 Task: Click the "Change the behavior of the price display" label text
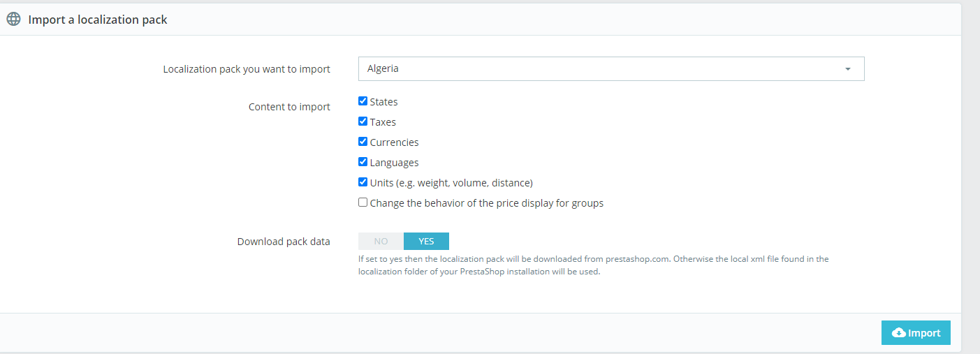click(x=486, y=203)
